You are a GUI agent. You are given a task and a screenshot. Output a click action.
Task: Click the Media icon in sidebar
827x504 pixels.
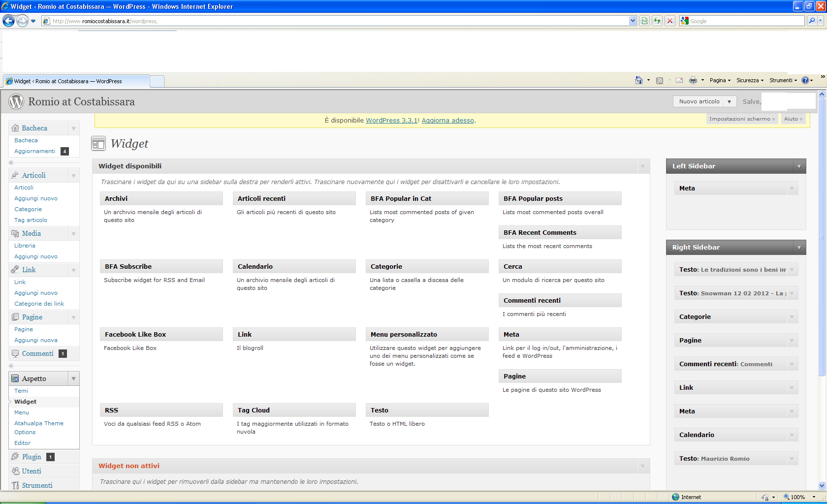click(15, 233)
